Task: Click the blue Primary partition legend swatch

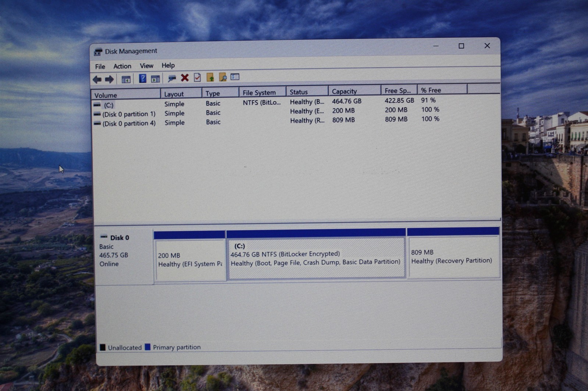Action: tap(147, 347)
